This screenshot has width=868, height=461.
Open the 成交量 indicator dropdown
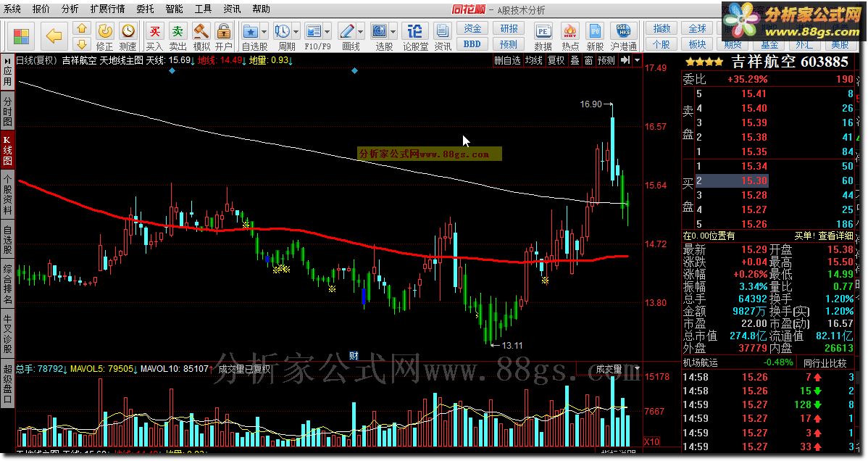tap(637, 368)
